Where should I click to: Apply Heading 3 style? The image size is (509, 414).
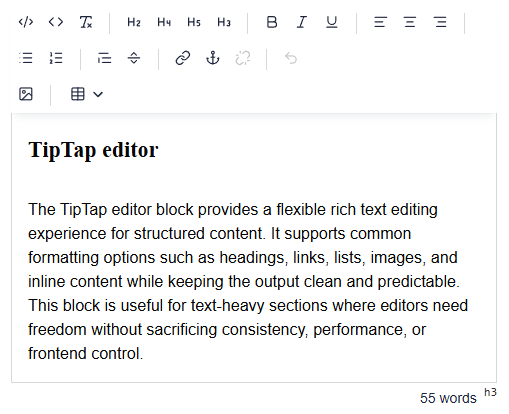coord(224,22)
